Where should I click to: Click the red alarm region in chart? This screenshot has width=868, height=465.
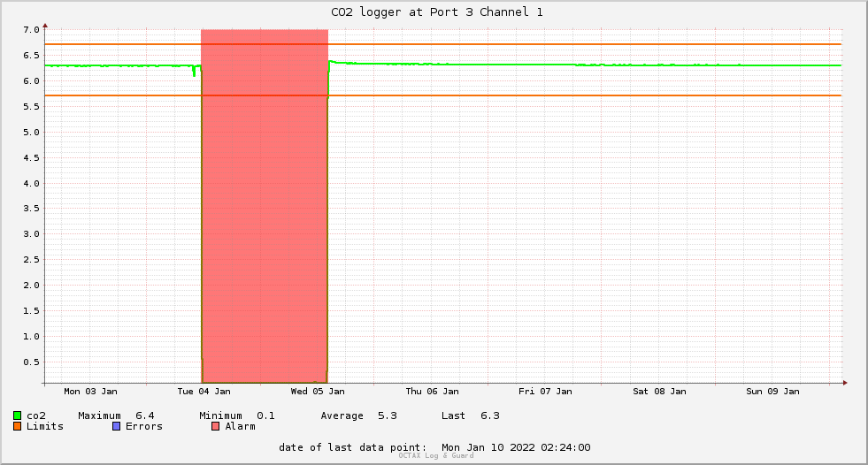[x=265, y=206]
